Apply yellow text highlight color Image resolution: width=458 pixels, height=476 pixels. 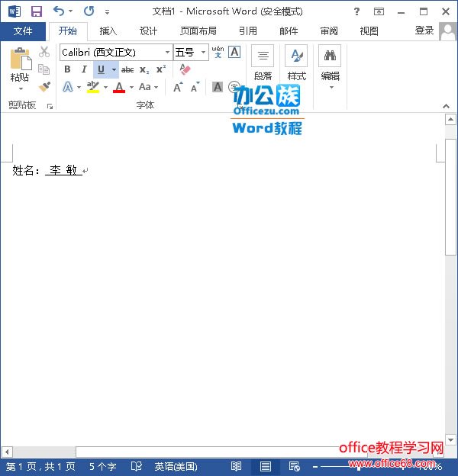click(92, 87)
